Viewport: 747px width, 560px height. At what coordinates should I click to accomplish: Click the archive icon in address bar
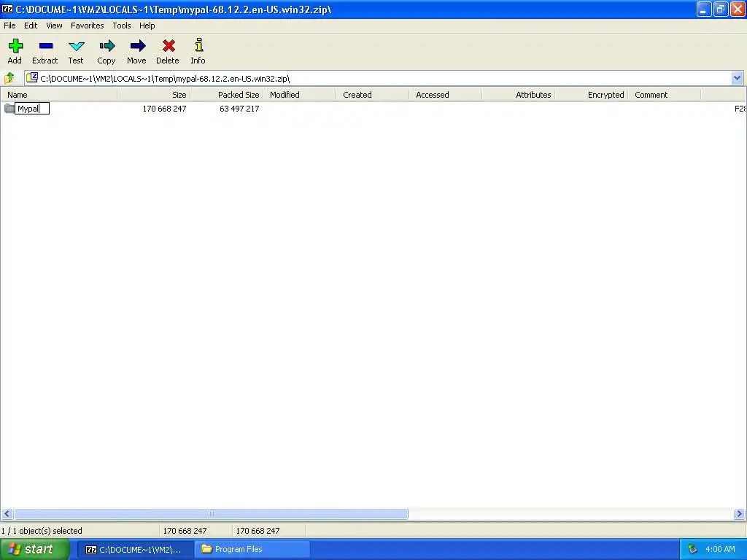32,77
